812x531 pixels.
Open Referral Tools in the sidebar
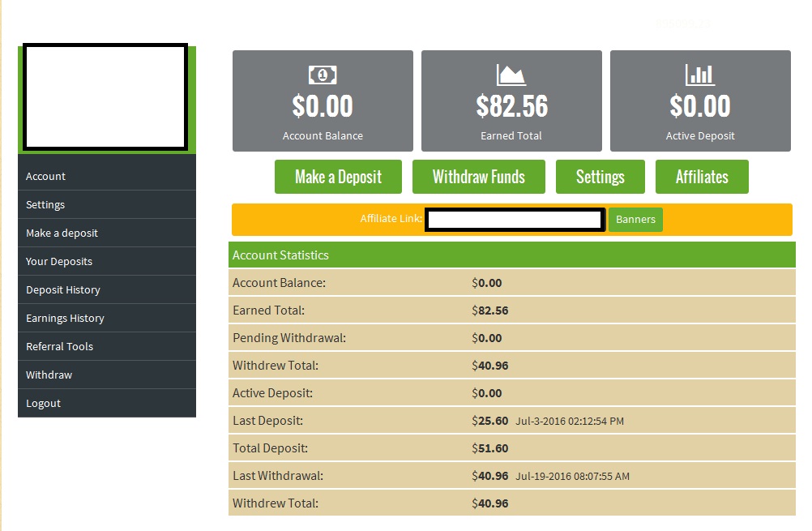pyautogui.click(x=60, y=347)
